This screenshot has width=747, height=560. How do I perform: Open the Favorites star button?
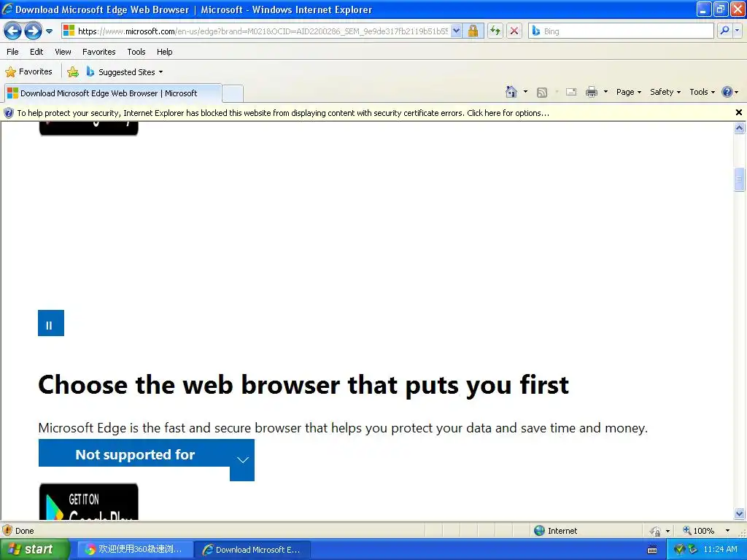click(28, 72)
